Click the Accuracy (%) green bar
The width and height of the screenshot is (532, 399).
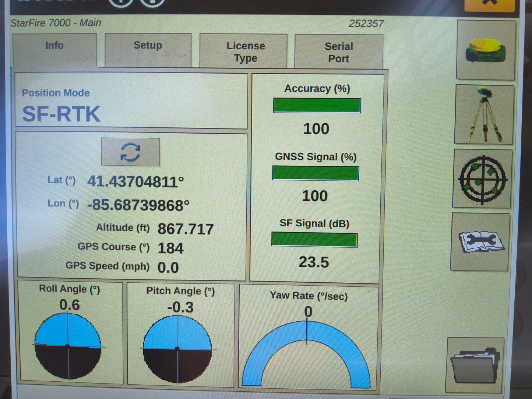(317, 106)
